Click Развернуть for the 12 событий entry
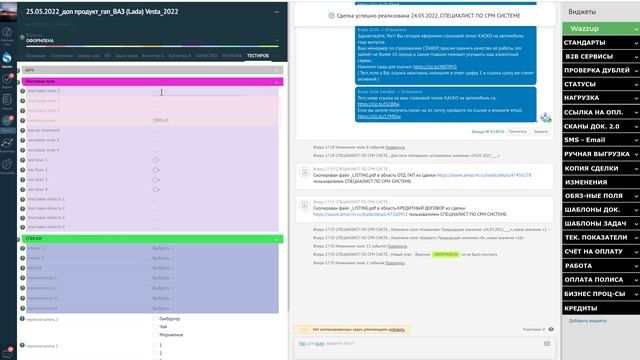 click(397, 246)
